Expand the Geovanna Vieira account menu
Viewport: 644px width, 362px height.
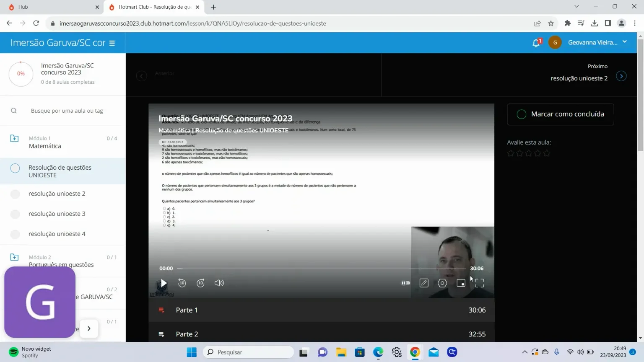[x=597, y=42]
